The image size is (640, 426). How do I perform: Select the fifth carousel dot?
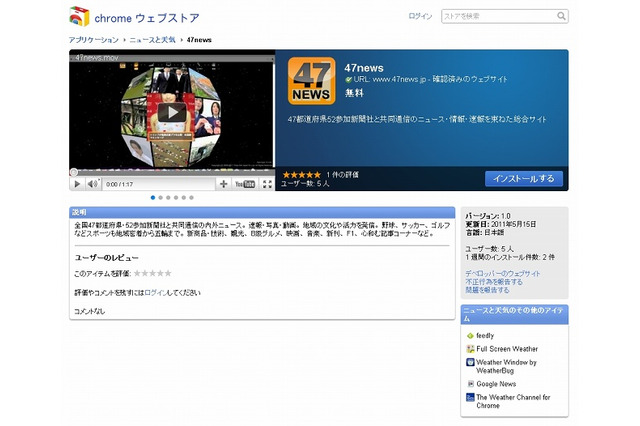click(184, 197)
